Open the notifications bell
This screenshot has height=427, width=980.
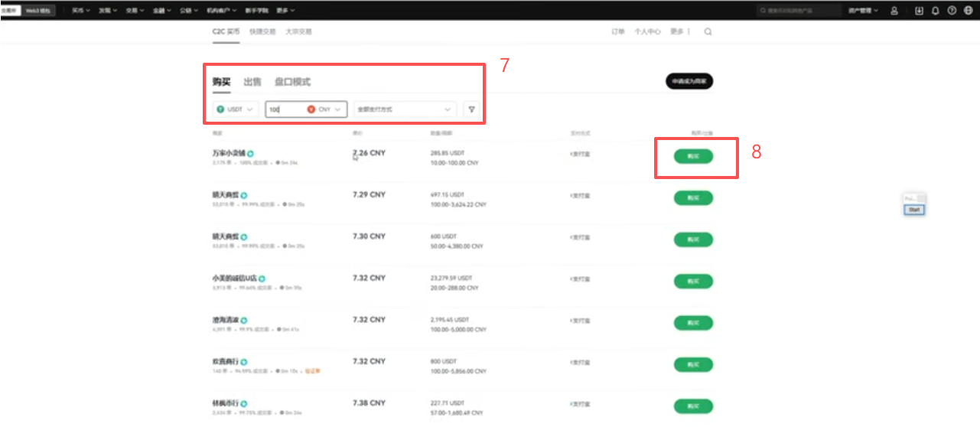pos(935,11)
